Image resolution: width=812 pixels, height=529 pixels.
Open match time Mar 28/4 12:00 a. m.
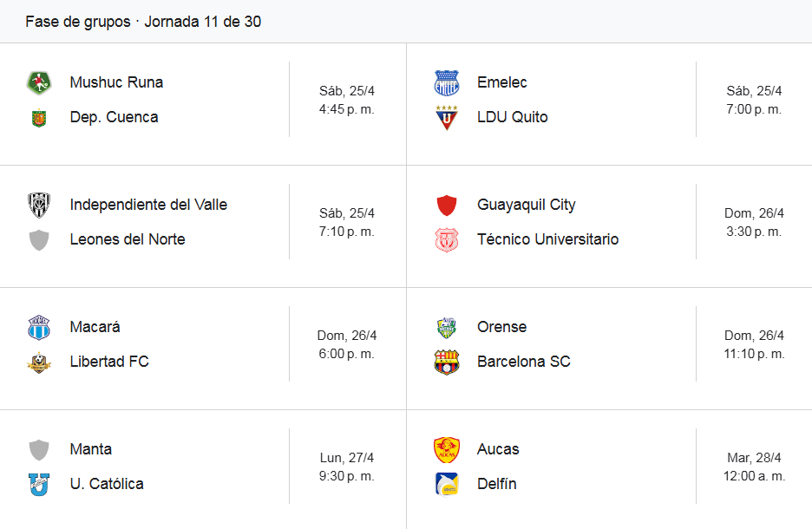(754, 467)
